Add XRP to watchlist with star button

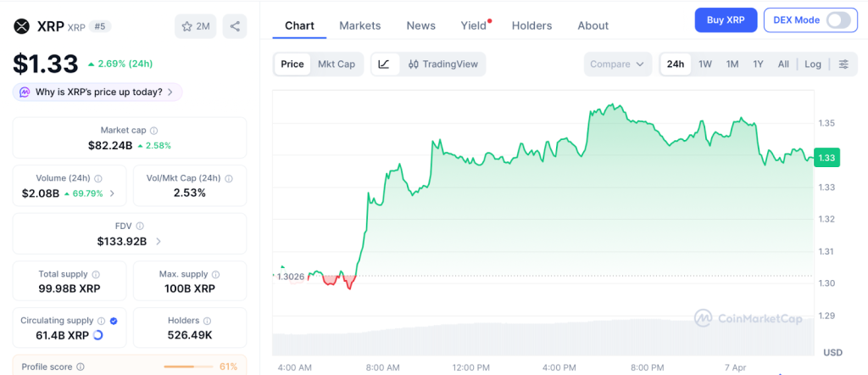195,26
